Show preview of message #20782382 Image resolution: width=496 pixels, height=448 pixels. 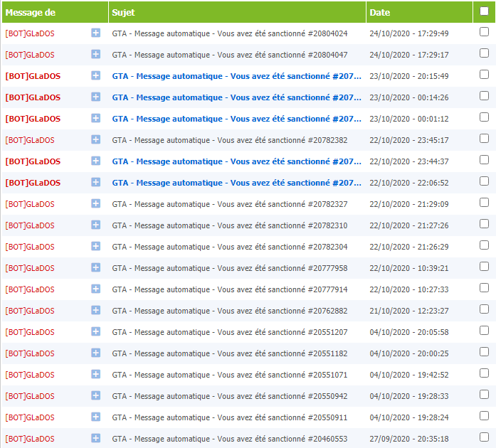click(96, 139)
